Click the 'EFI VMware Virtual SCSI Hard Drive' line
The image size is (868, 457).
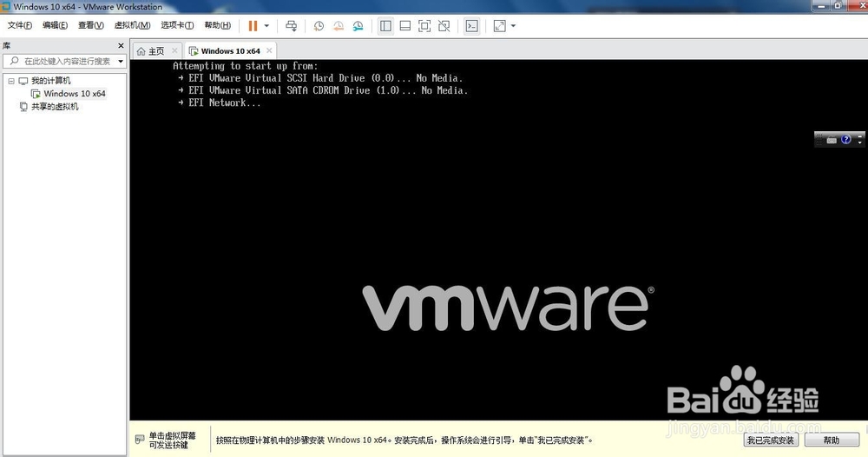(x=325, y=78)
